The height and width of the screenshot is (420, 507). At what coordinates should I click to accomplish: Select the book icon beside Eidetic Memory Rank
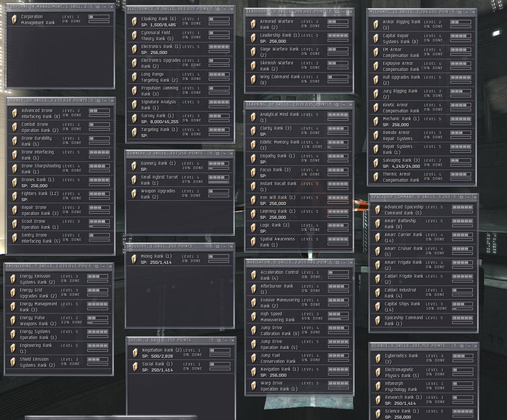(253, 144)
